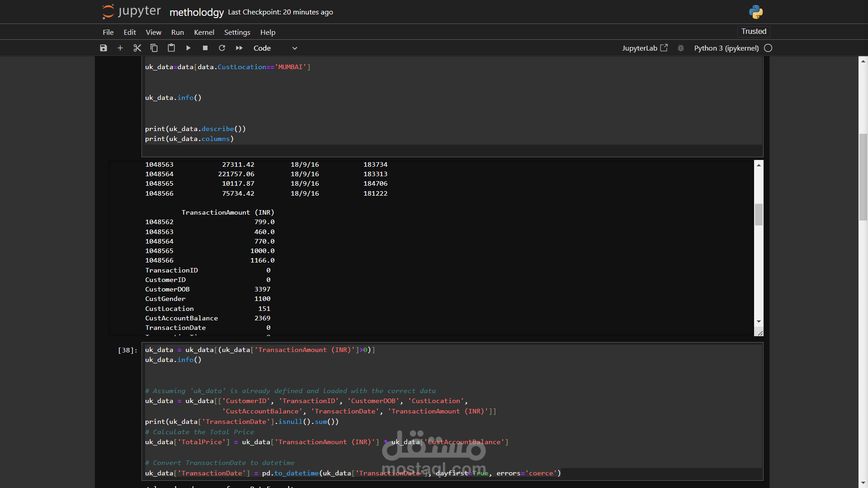The width and height of the screenshot is (868, 488).
Task: Restart the kernel with circular arrow icon
Action: tap(222, 48)
